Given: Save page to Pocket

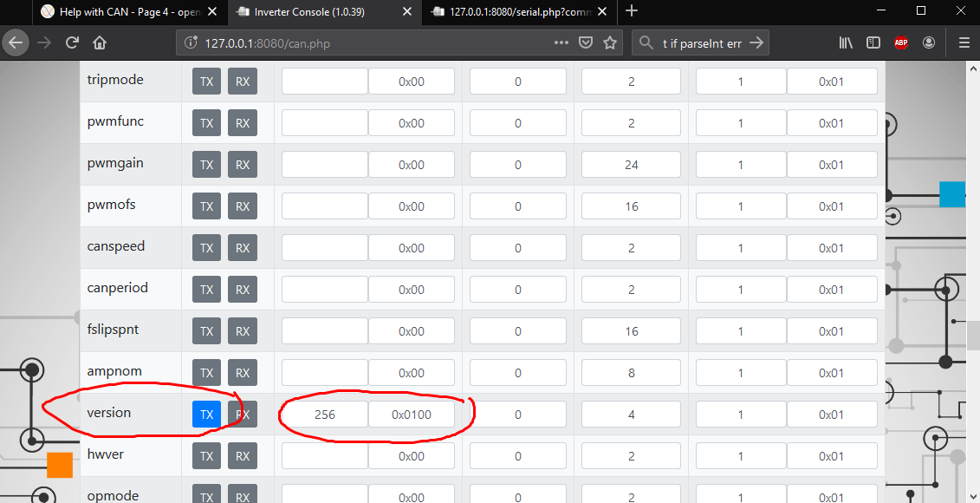Looking at the screenshot, I should pyautogui.click(x=586, y=42).
